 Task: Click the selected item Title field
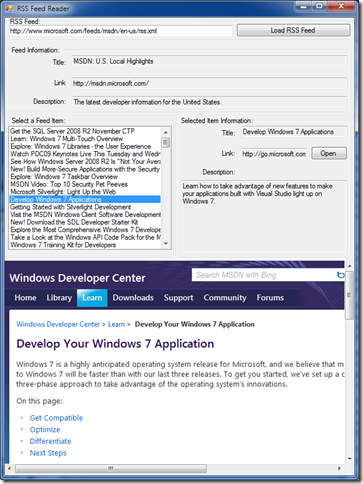pyautogui.click(x=294, y=132)
